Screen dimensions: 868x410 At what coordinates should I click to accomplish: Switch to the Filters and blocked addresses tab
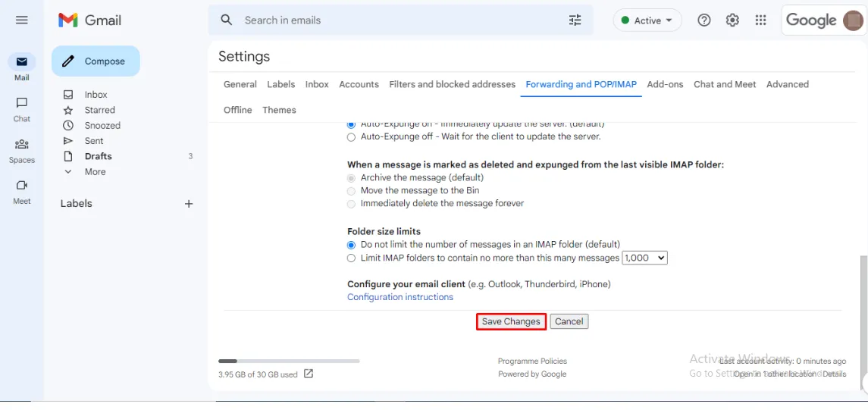pos(452,84)
